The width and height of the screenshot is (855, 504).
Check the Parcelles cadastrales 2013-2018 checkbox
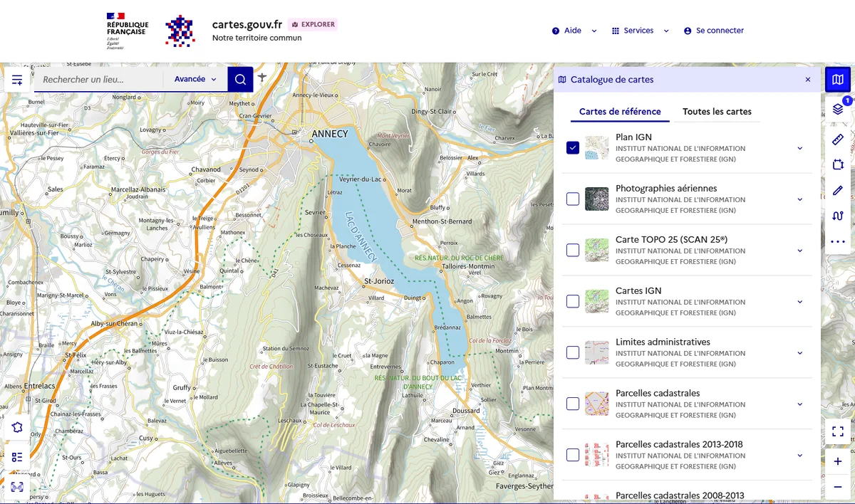coord(573,455)
